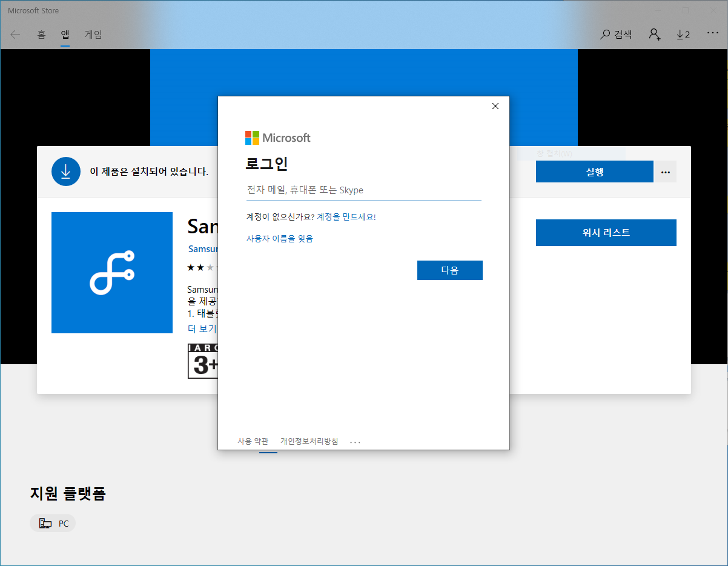Viewport: 728px width, 566px height.
Task: Click the PC platform chip
Action: tap(53, 524)
